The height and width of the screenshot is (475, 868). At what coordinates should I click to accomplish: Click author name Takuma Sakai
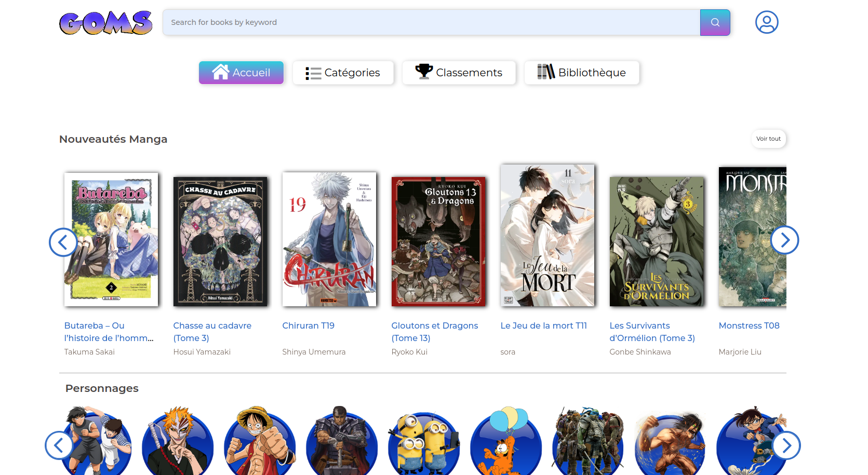click(89, 352)
